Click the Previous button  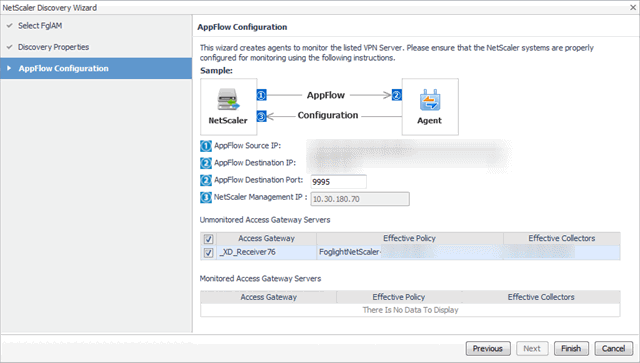(488, 348)
